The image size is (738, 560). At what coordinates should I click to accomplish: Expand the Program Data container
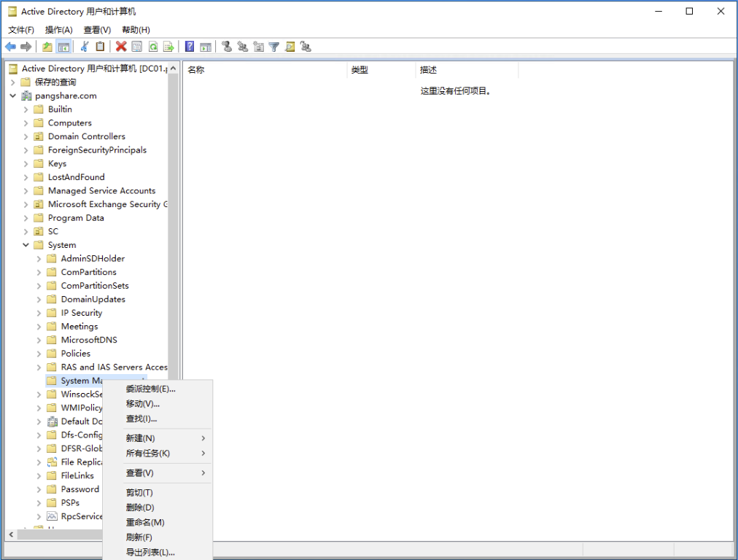[26, 218]
